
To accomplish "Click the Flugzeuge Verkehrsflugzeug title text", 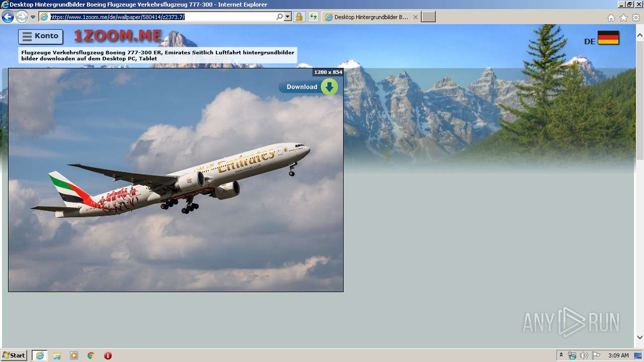I will coord(157,55).
